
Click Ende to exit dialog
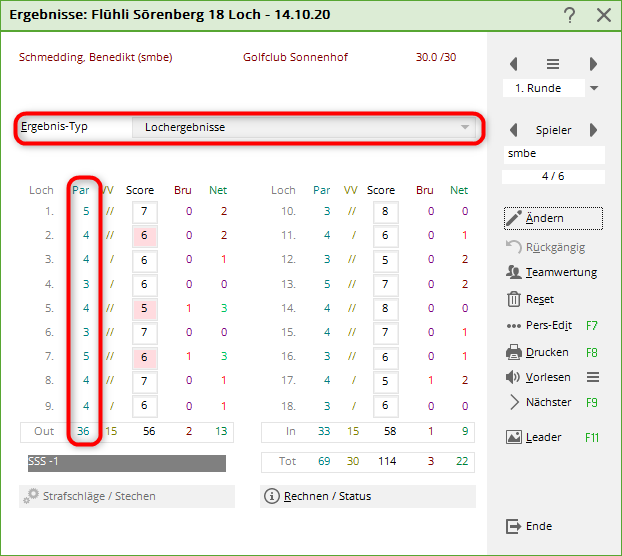[x=530, y=526]
